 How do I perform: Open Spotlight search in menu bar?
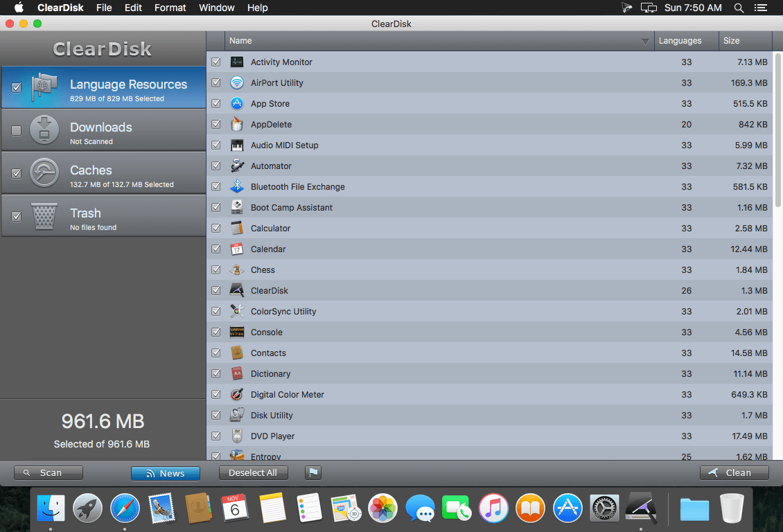click(x=739, y=8)
